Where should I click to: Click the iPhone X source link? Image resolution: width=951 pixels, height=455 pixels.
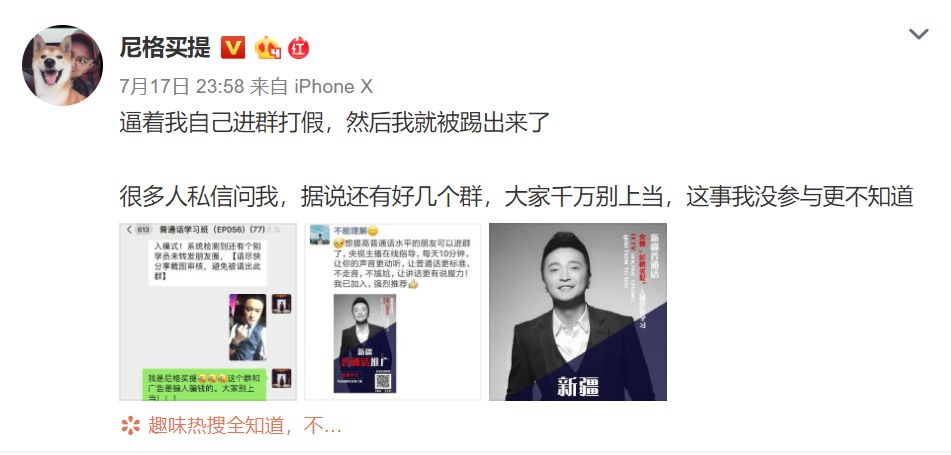[x=333, y=87]
